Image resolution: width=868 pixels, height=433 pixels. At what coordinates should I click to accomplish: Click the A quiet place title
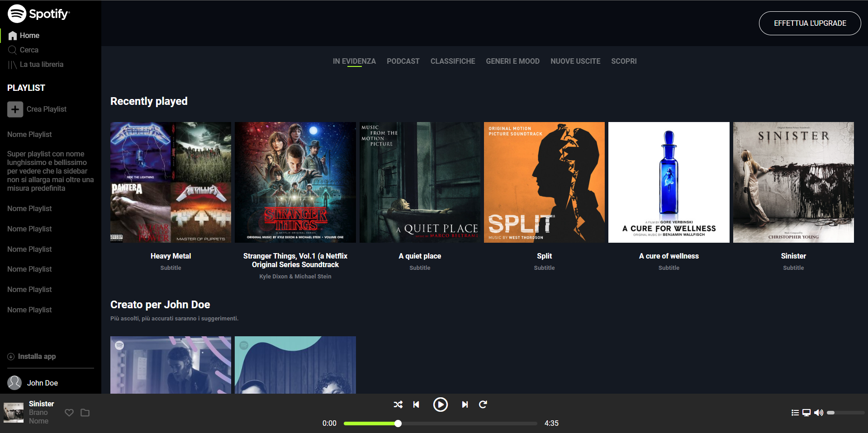click(420, 256)
